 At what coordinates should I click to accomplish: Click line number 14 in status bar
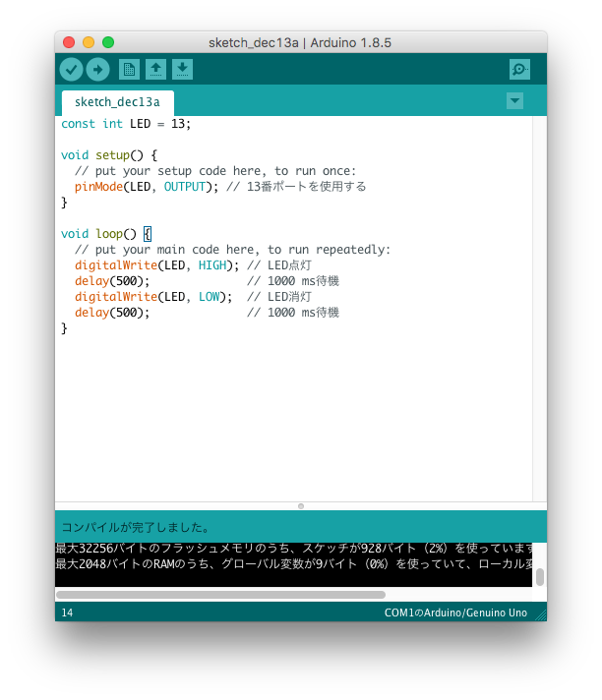pos(67,612)
